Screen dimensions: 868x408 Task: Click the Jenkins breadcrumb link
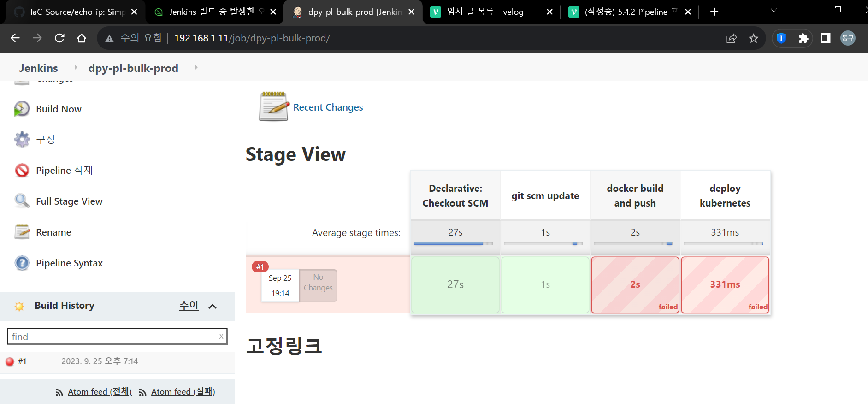point(39,68)
